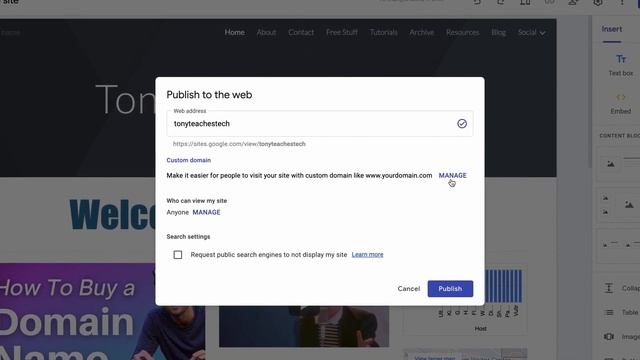
Task: Select Blog in the site navigation
Action: [498, 32]
